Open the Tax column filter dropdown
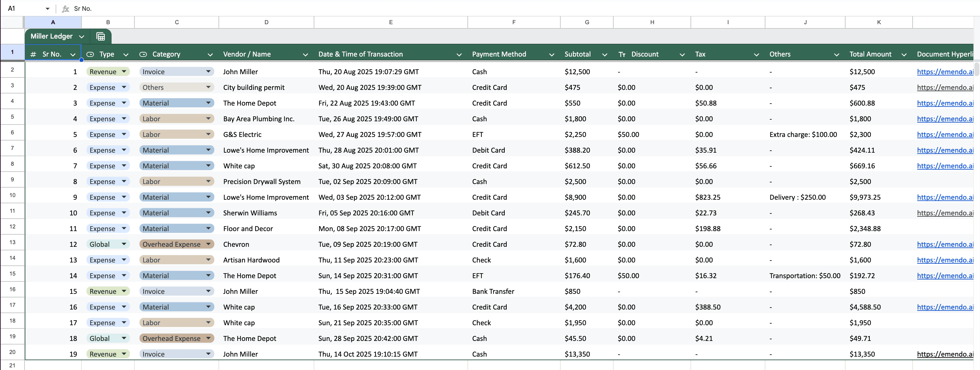This screenshot has height=370, width=980. point(756,54)
